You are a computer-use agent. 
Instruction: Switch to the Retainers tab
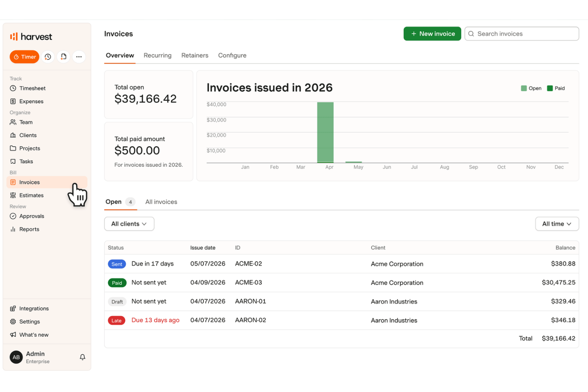coord(195,56)
